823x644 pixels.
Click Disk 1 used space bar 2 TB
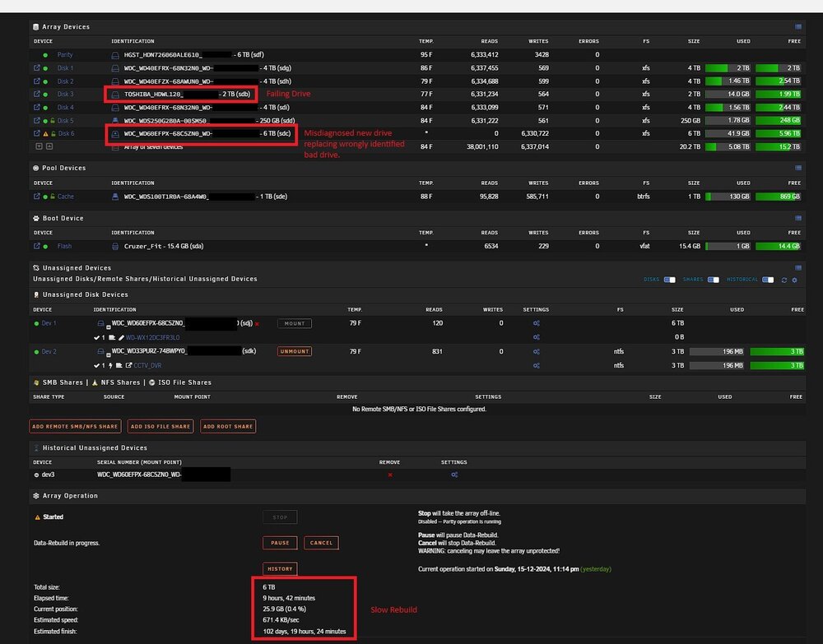[x=728, y=68]
